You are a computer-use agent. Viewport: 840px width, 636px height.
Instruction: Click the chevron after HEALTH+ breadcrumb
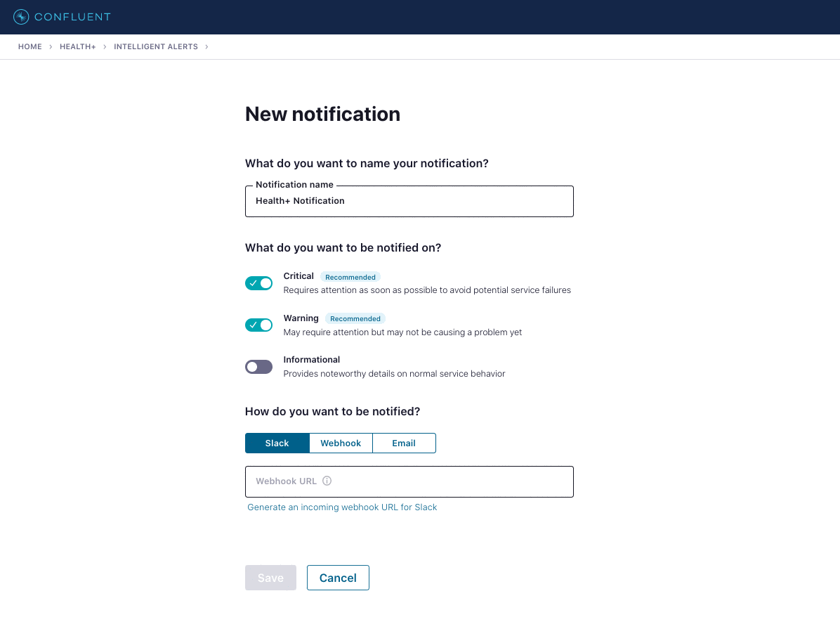click(105, 46)
